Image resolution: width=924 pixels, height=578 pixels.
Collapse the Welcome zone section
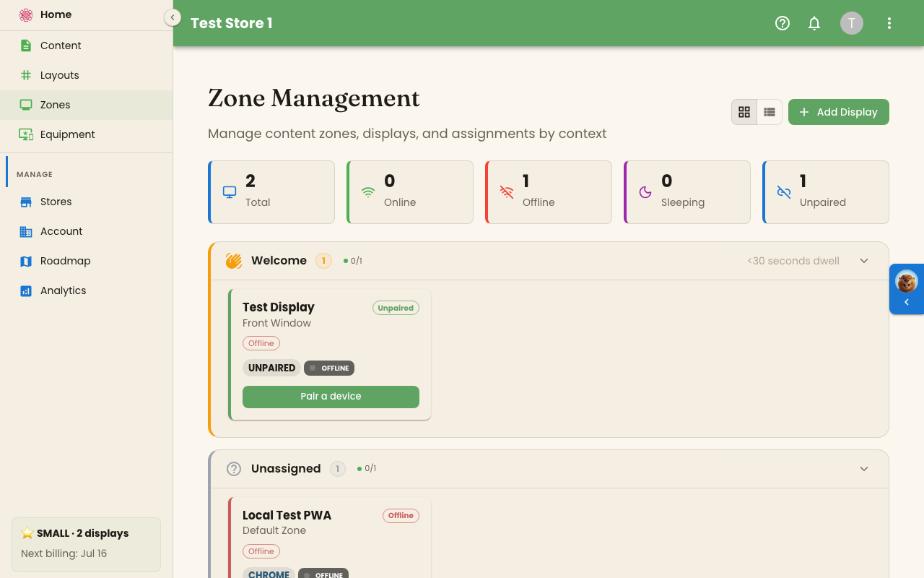[x=864, y=261]
